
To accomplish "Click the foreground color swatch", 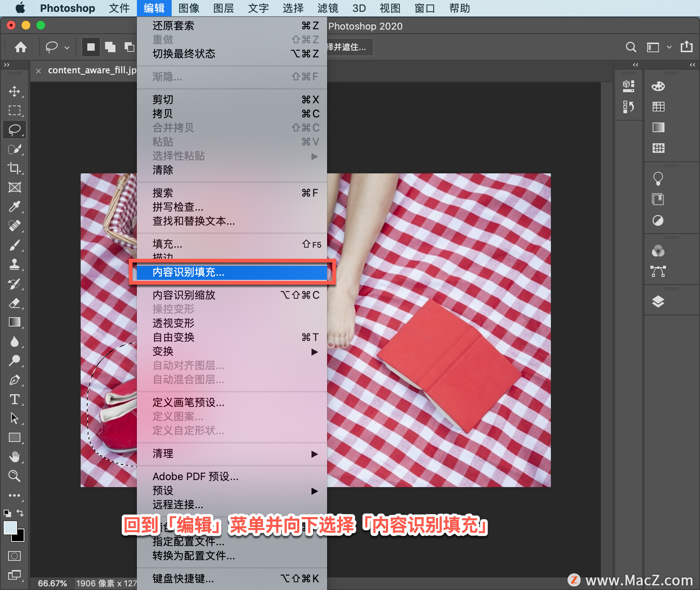I will click(x=10, y=527).
